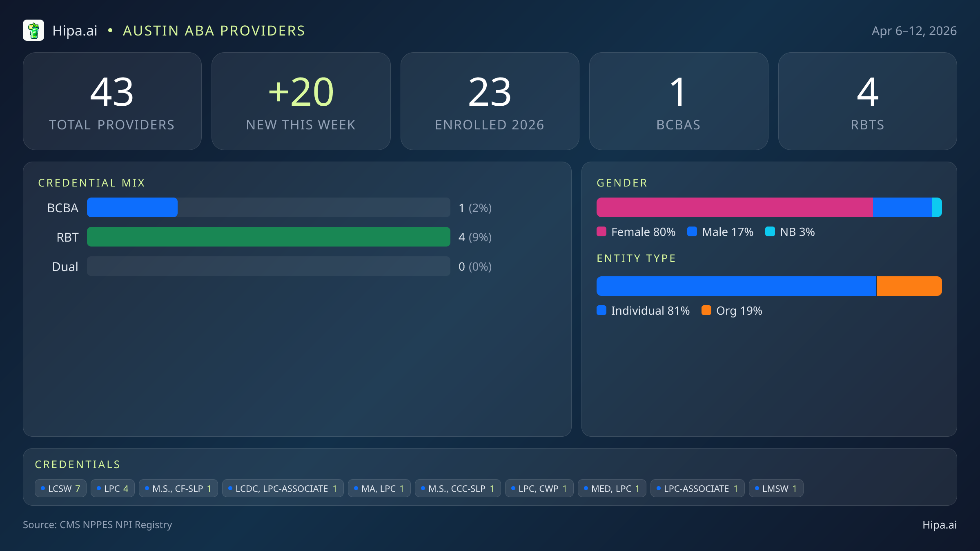
Task: Click the Male blue legend swatch
Action: point(692,232)
